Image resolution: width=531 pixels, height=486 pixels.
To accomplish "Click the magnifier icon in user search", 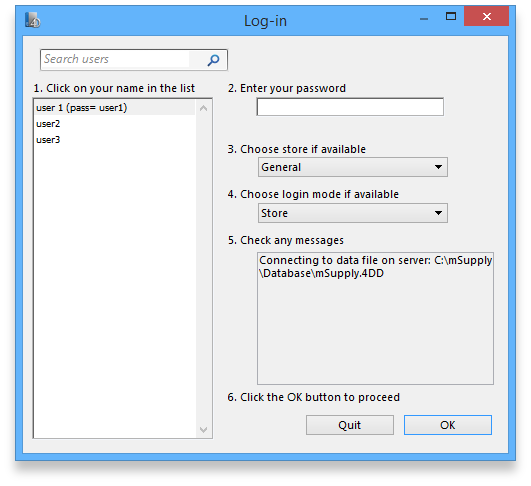I will 213,60.
